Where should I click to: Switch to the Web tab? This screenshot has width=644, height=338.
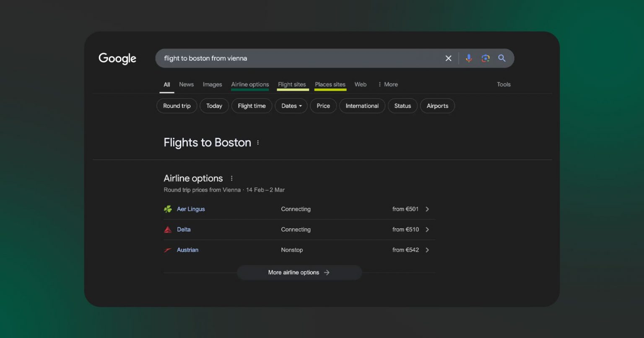coord(361,84)
